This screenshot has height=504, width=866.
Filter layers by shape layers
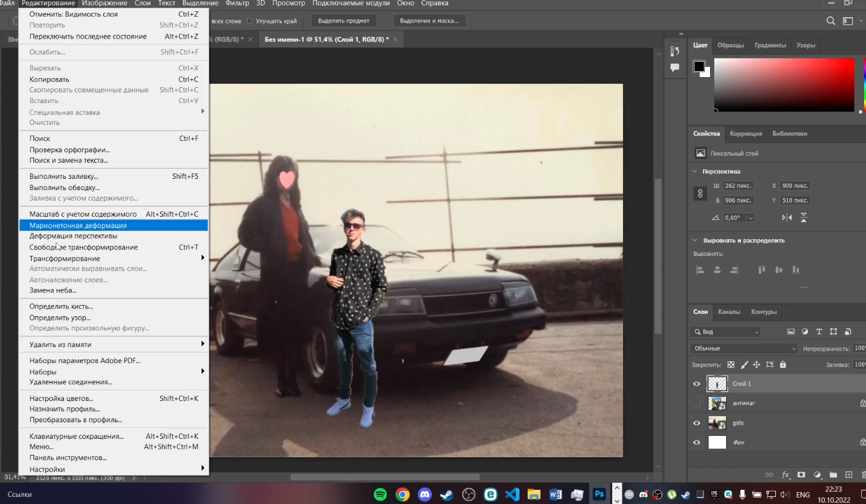coord(833,332)
